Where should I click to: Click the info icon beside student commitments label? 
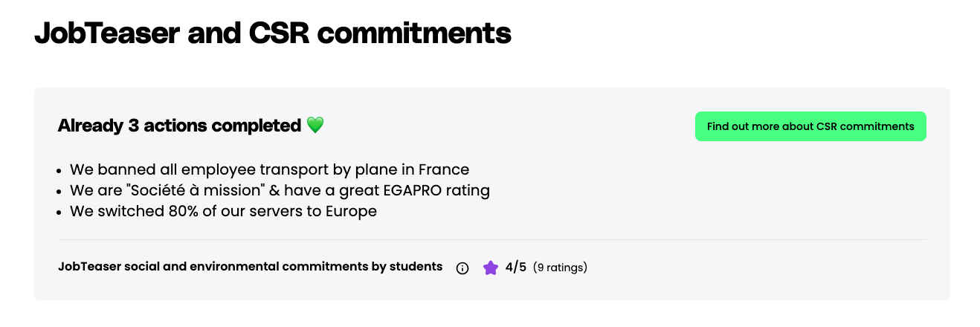click(x=462, y=268)
